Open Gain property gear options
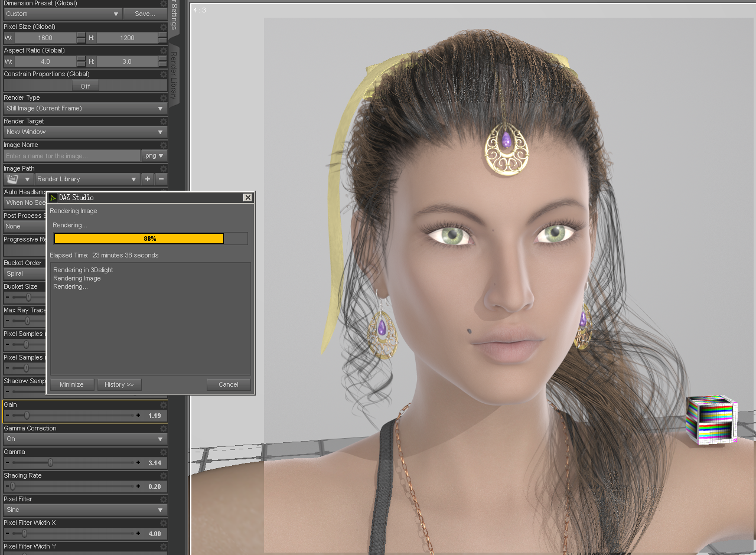This screenshot has width=756, height=555. pos(164,405)
